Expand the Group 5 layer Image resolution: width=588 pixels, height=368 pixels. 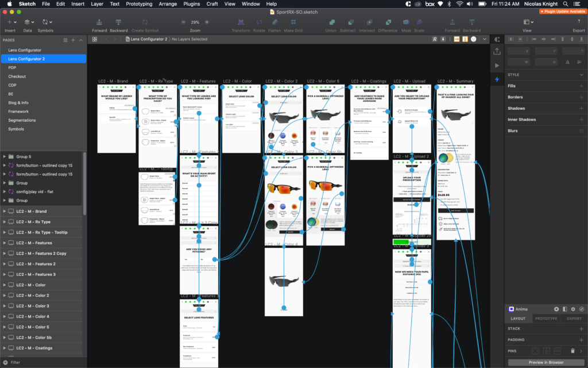pyautogui.click(x=5, y=156)
